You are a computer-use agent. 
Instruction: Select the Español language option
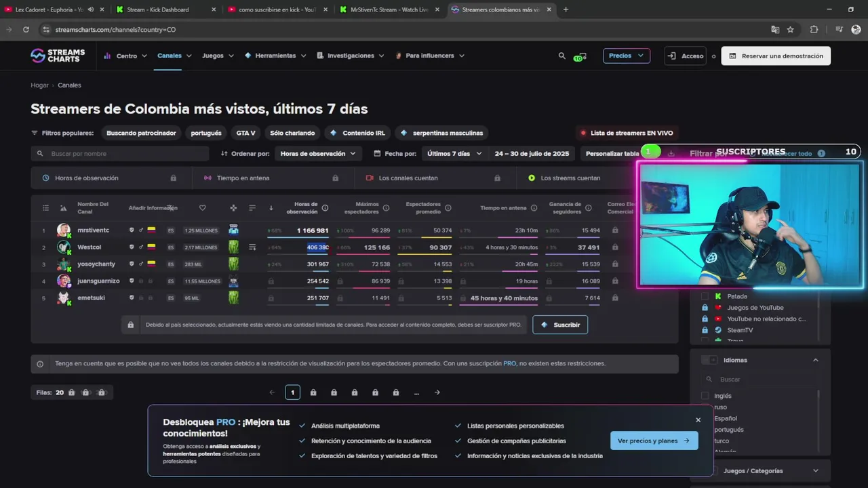click(x=726, y=418)
